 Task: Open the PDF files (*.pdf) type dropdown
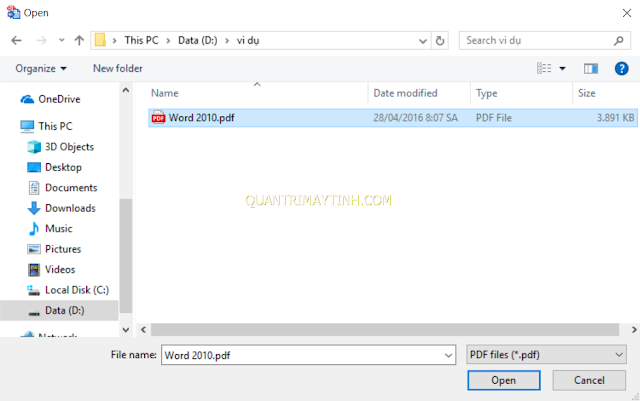tap(546, 354)
